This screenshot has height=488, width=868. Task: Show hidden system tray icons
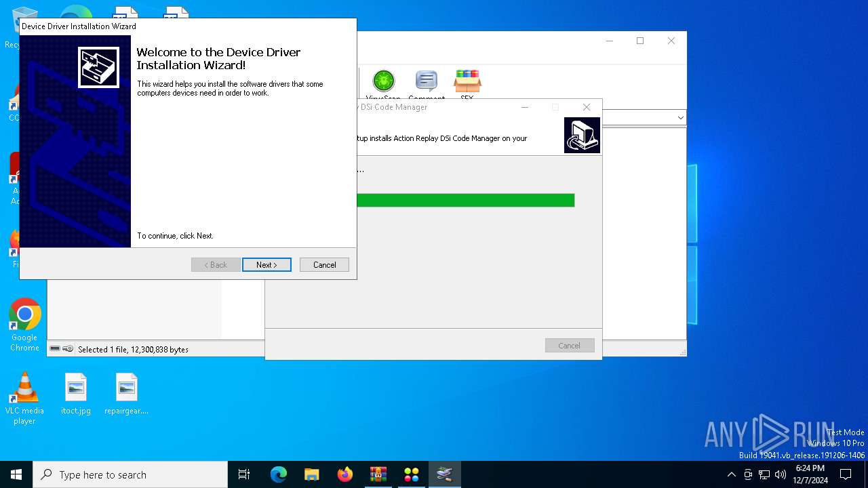pyautogui.click(x=731, y=474)
